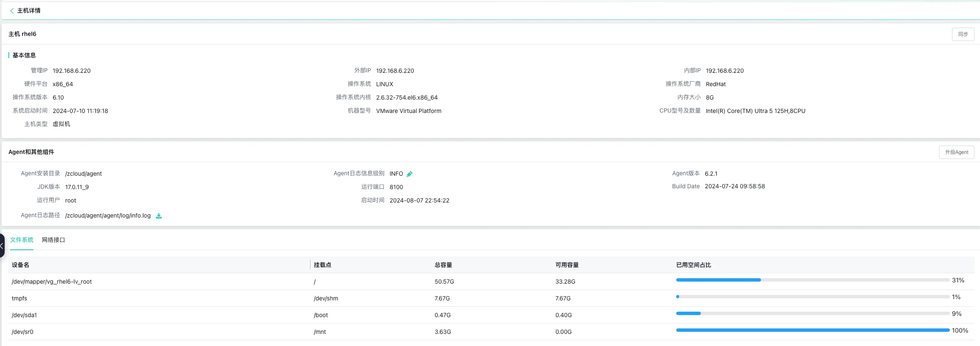Select the /dev/mapper/vg_rhel6-lv_root row
Screen dimensions: 980x346
click(x=52, y=282)
